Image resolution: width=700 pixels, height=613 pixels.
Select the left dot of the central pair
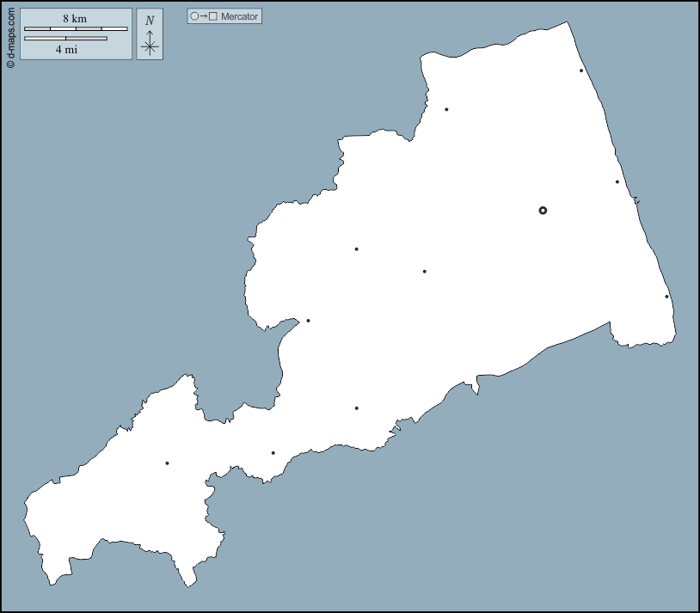(x=356, y=249)
